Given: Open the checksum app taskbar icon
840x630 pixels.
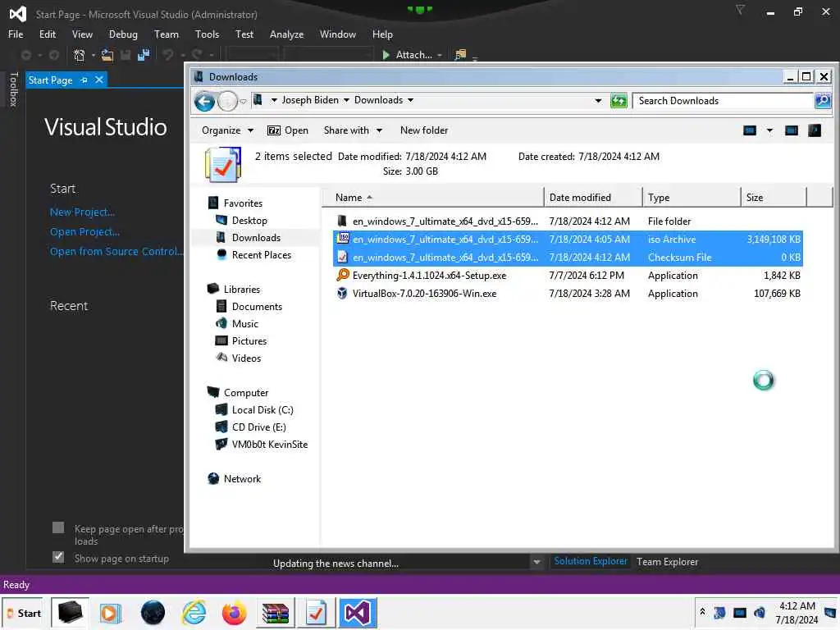Looking at the screenshot, I should point(316,612).
